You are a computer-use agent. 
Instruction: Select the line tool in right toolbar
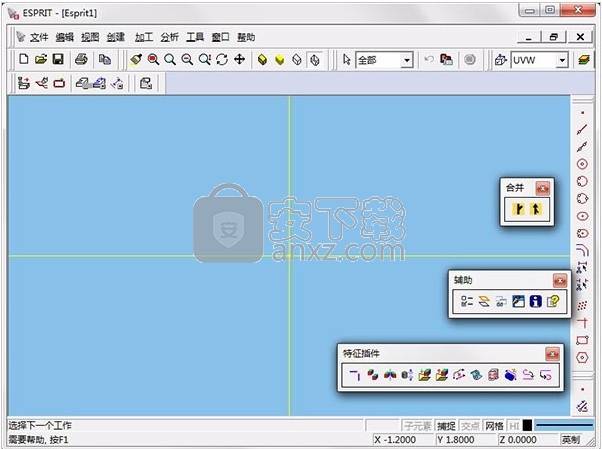coord(582,129)
